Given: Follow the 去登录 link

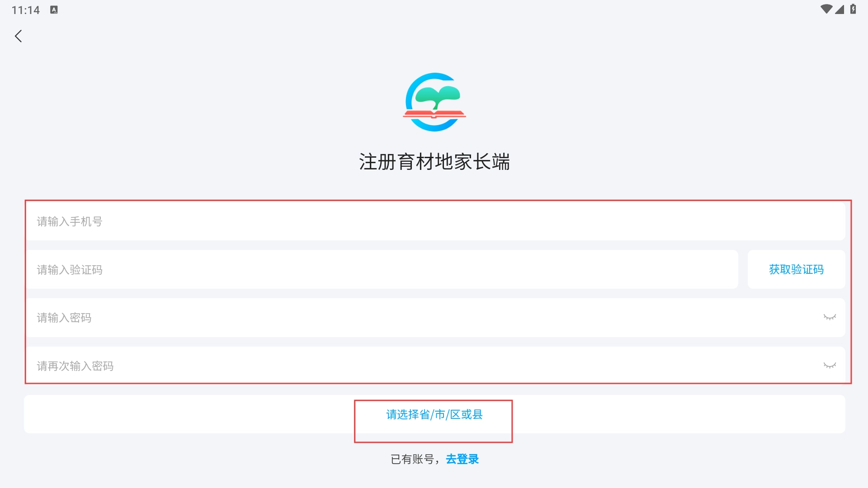Looking at the screenshot, I should [462, 459].
